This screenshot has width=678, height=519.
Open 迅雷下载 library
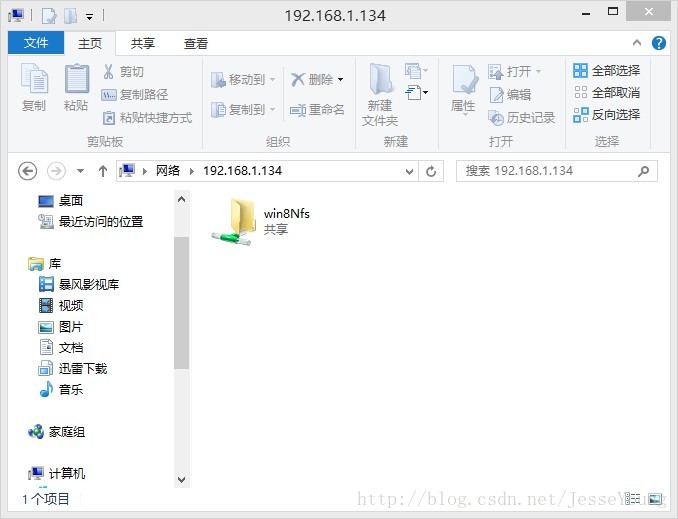tap(73, 368)
